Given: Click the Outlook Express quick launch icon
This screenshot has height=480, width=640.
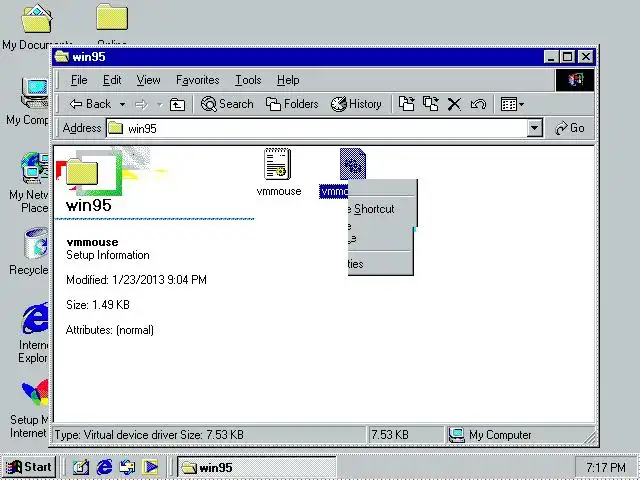Looking at the screenshot, I should tap(127, 467).
